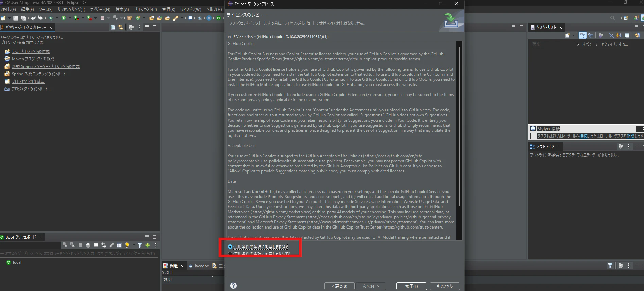Open the ナビゲート(N) menu
The height and width of the screenshot is (291, 644).
point(100,10)
